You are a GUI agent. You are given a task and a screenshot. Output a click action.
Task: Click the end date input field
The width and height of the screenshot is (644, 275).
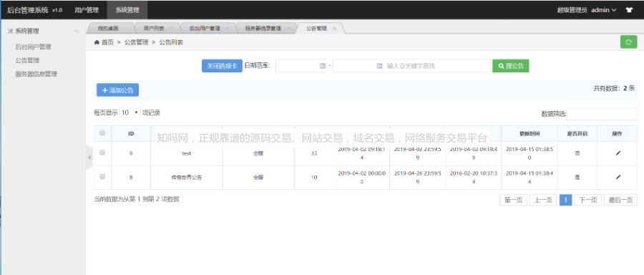[x=358, y=66]
